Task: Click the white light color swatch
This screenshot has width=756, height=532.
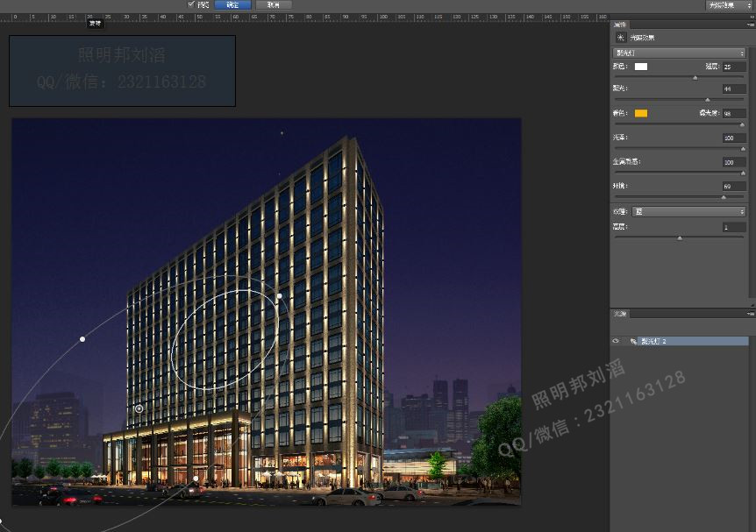Action: (641, 67)
